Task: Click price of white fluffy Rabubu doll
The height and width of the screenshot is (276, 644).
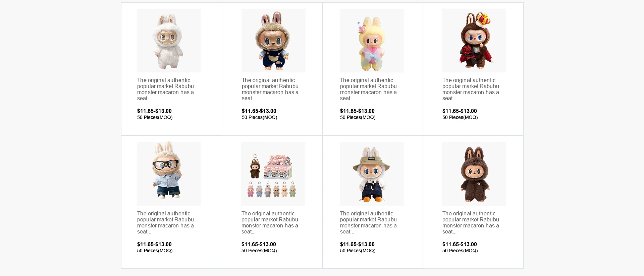Action: click(x=154, y=111)
